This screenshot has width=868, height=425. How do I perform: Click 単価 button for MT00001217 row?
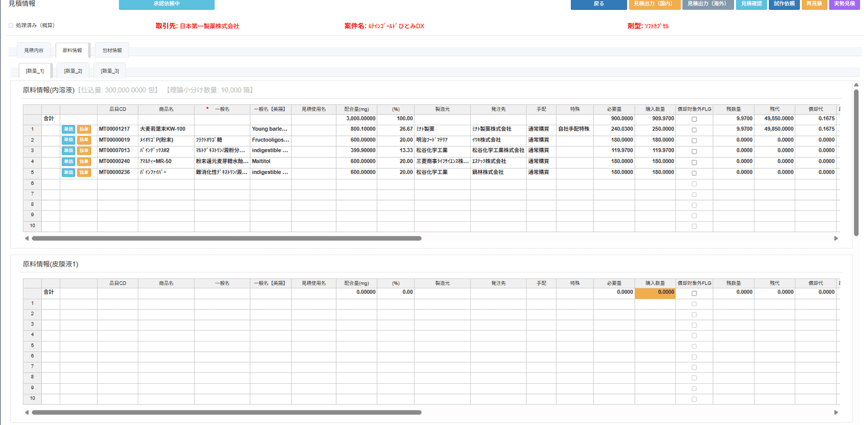point(68,129)
